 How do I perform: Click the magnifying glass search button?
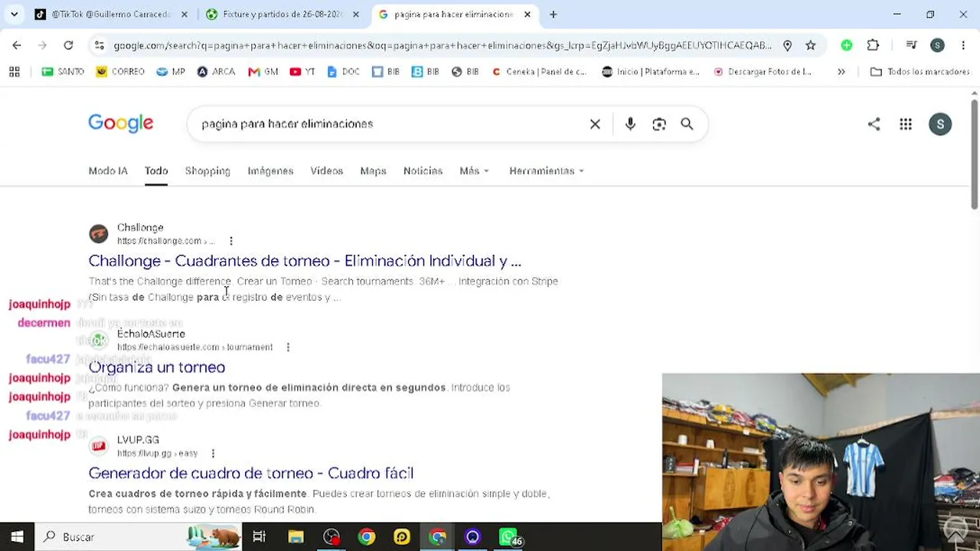tap(687, 124)
